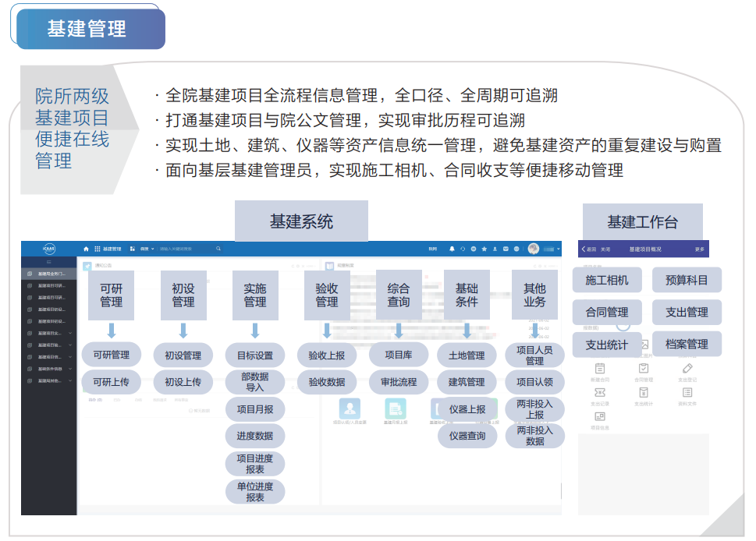Click the star favorites icon
Image resolution: width=756 pixels, height=541 pixels.
pyautogui.click(x=484, y=249)
